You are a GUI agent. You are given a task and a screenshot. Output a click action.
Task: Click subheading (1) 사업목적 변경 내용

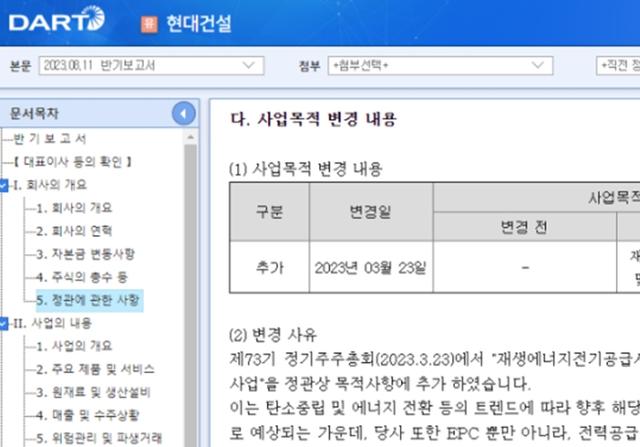pos(306,169)
